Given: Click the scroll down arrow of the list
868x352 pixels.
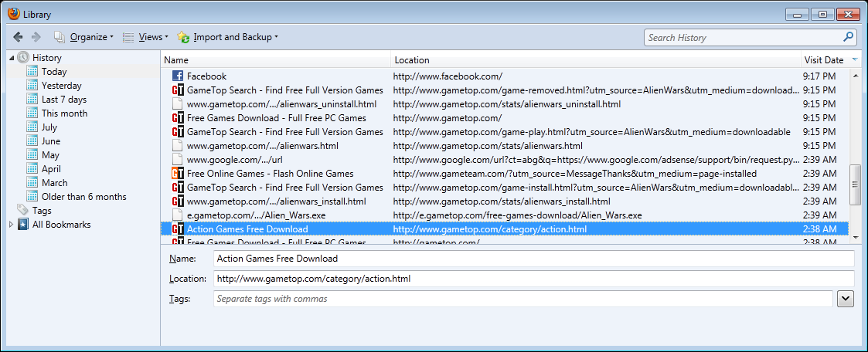Looking at the screenshot, I should coord(856,236).
